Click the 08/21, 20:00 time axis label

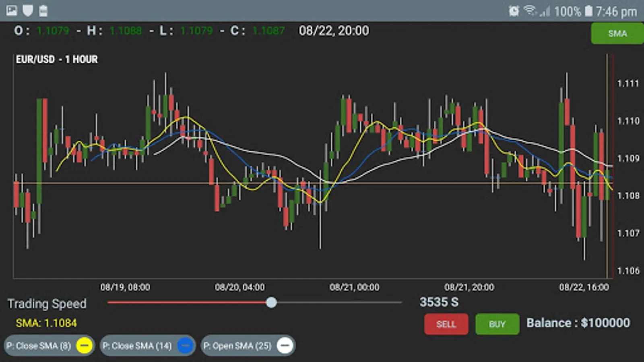pos(469,287)
